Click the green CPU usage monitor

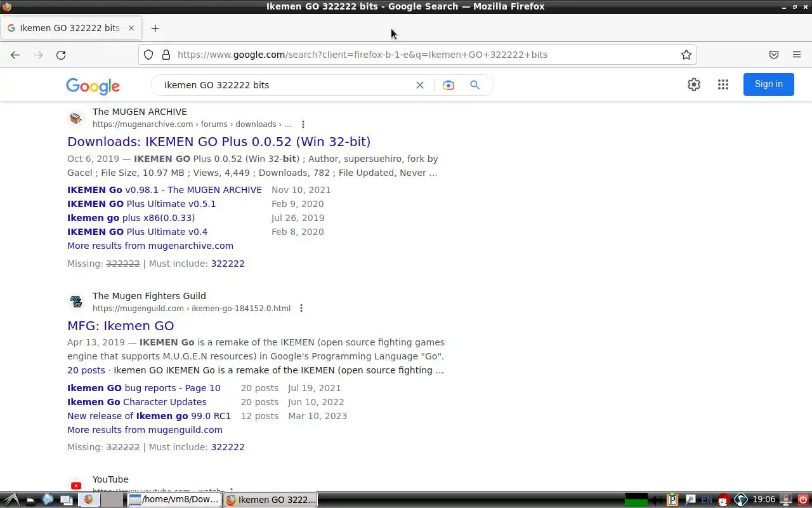[636, 500]
